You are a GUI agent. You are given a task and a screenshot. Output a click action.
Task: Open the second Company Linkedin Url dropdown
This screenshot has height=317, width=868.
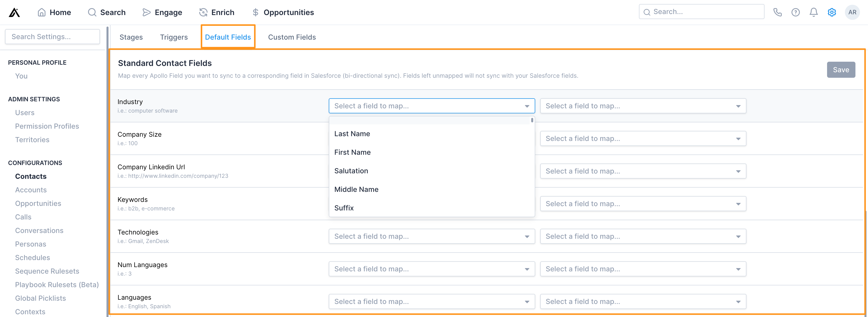coord(643,171)
